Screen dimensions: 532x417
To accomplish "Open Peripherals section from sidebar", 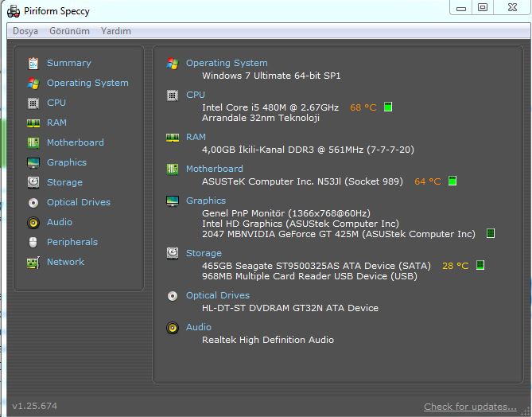I will pos(72,242).
